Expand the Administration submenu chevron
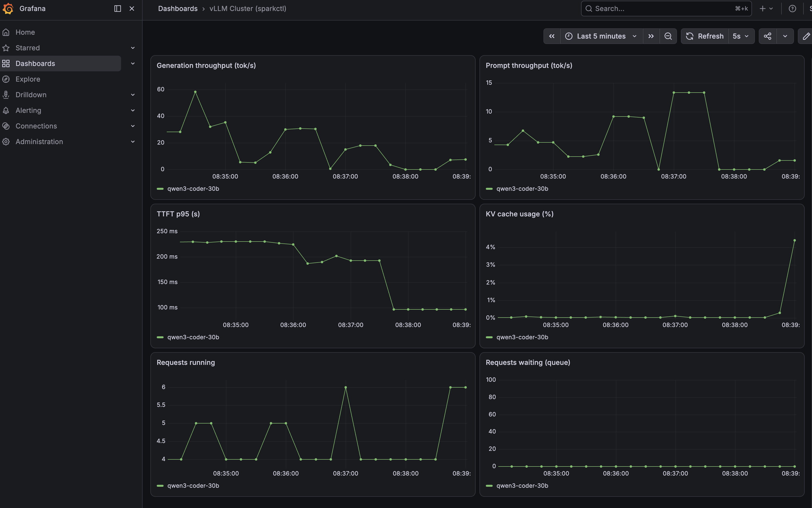The height and width of the screenshot is (508, 812). pyautogui.click(x=133, y=141)
